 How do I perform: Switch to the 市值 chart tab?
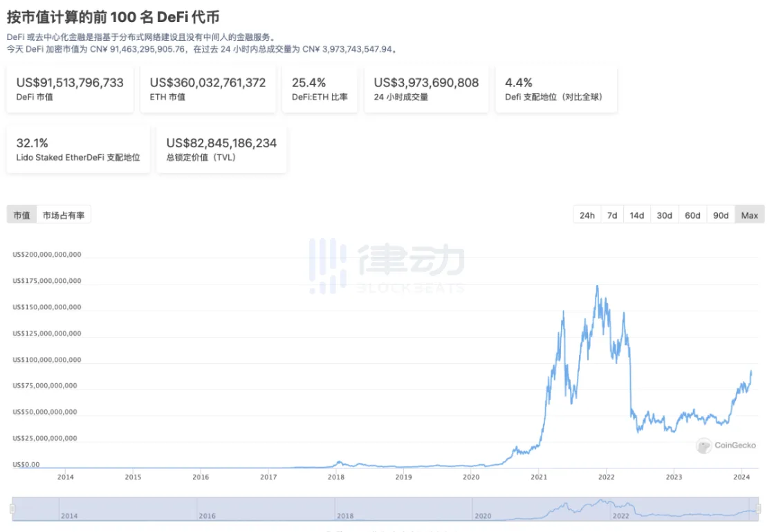21,215
